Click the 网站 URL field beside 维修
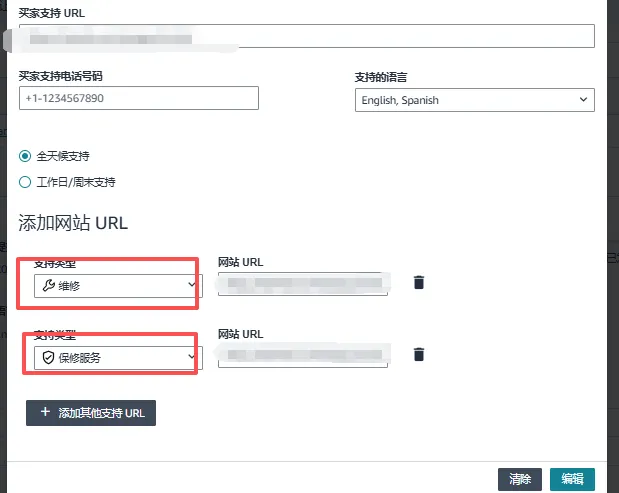This screenshot has width=619, height=493. 303,285
